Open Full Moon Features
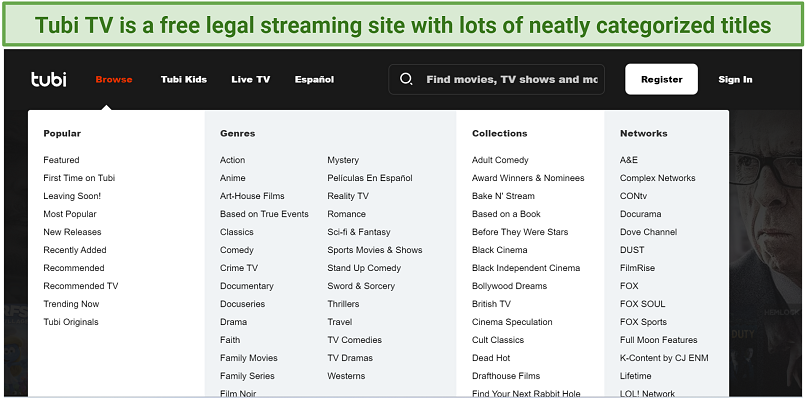The image size is (806, 399). coord(658,340)
